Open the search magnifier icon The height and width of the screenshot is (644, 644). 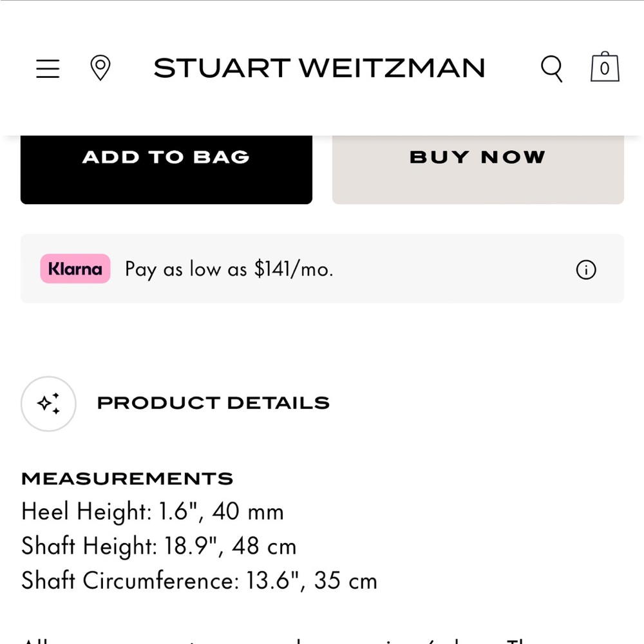tap(551, 68)
